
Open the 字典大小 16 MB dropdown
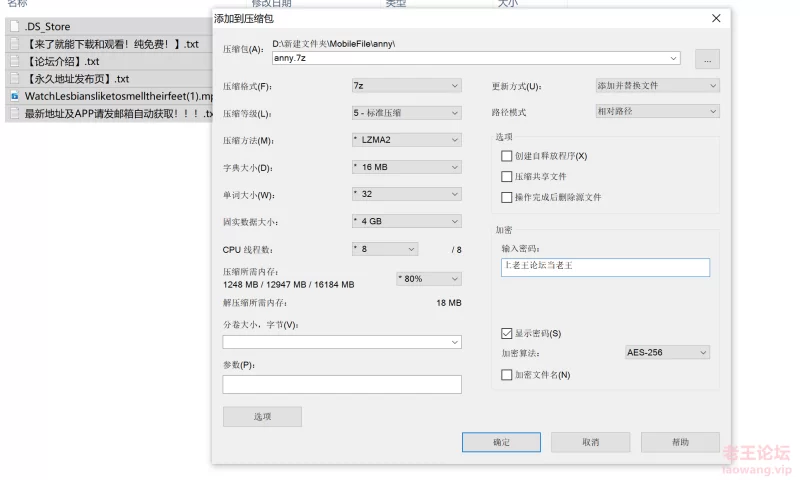pos(407,167)
